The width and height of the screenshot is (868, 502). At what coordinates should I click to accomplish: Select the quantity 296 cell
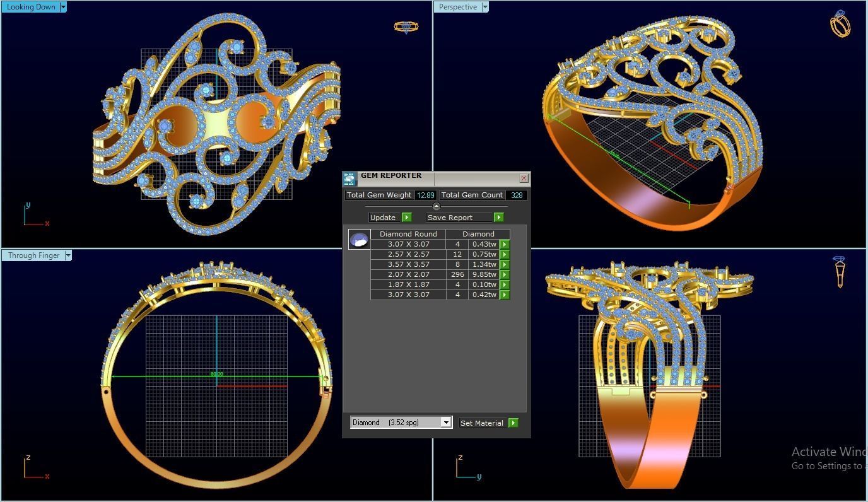[x=457, y=274]
